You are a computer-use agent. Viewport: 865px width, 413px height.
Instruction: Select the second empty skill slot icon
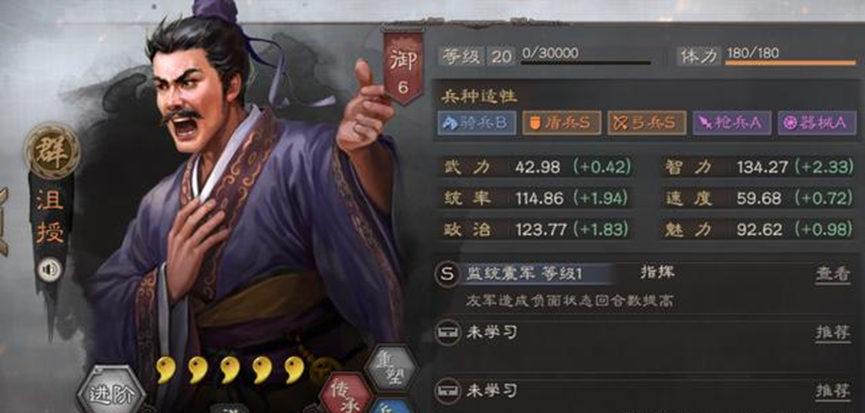click(446, 391)
